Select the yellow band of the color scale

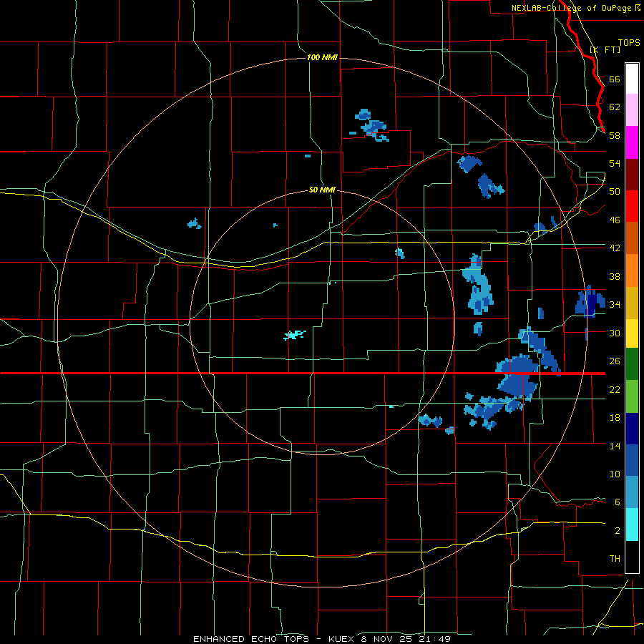632,333
